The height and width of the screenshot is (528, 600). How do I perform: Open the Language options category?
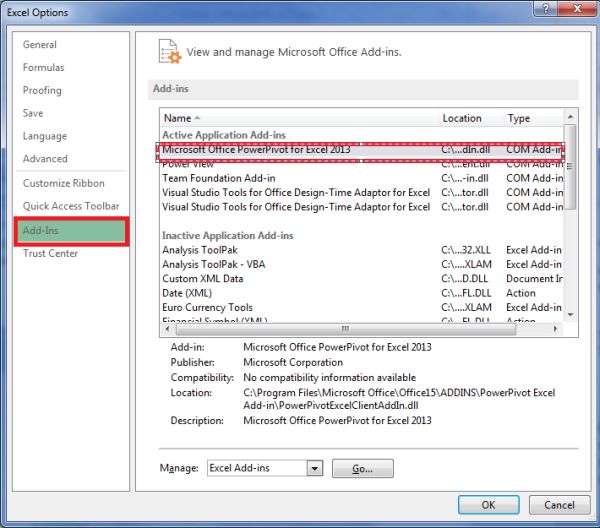click(x=45, y=136)
